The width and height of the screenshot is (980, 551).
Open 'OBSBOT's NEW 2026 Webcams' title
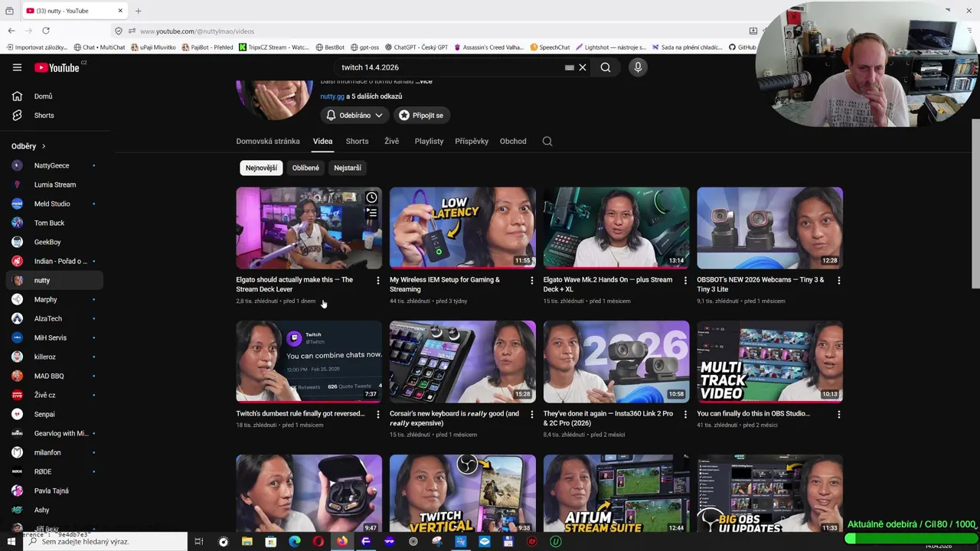(x=760, y=285)
